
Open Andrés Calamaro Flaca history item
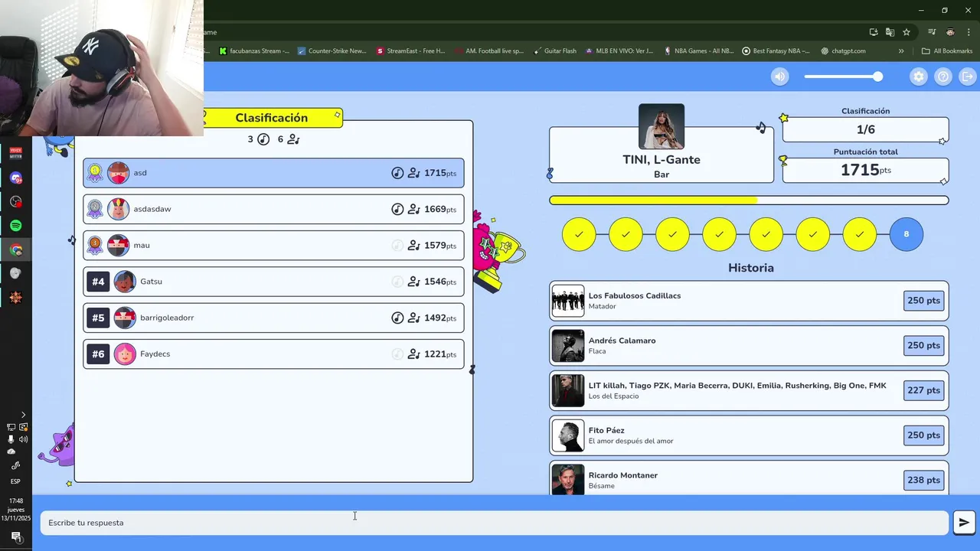click(749, 346)
